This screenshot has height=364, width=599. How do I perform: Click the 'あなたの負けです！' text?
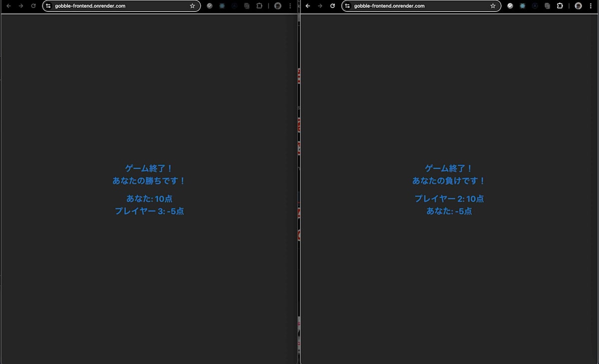(x=449, y=181)
